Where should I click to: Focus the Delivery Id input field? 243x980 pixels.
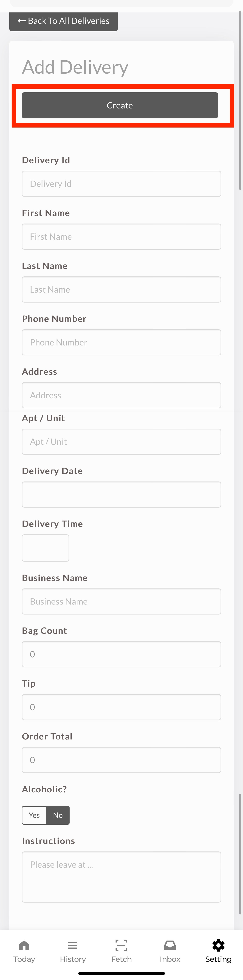tap(121, 184)
